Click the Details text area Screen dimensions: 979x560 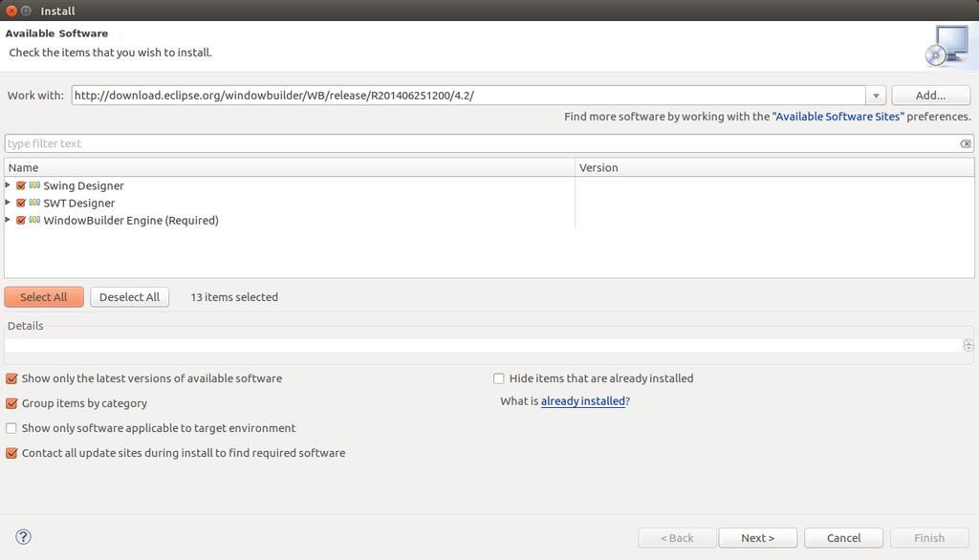[x=484, y=345]
